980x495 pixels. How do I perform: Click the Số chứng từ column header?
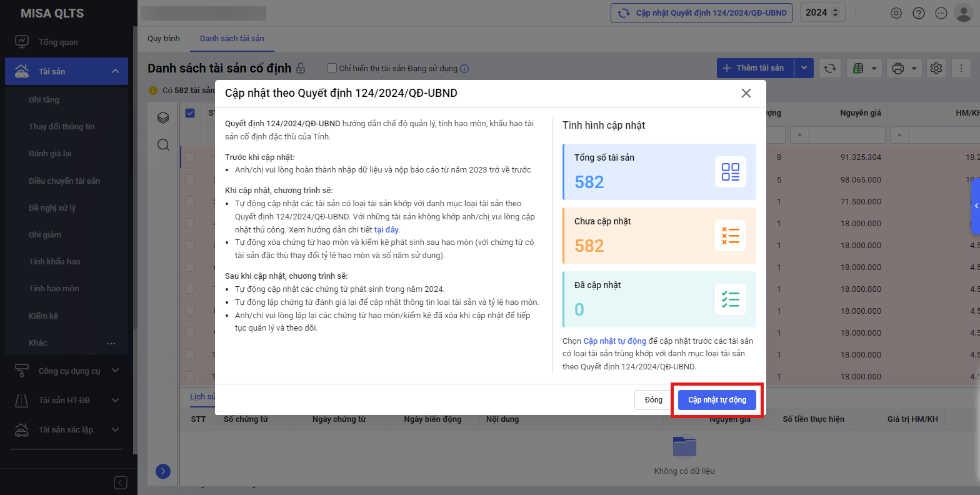[x=246, y=419]
